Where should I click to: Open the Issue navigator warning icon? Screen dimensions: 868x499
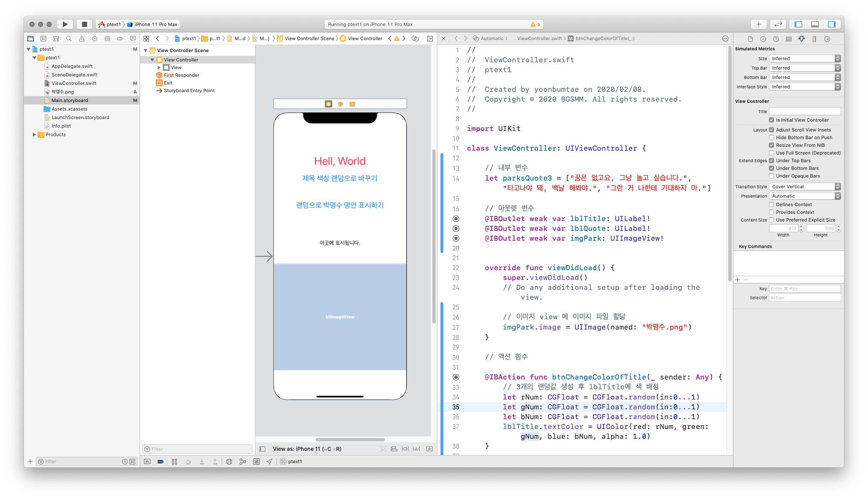[82, 38]
